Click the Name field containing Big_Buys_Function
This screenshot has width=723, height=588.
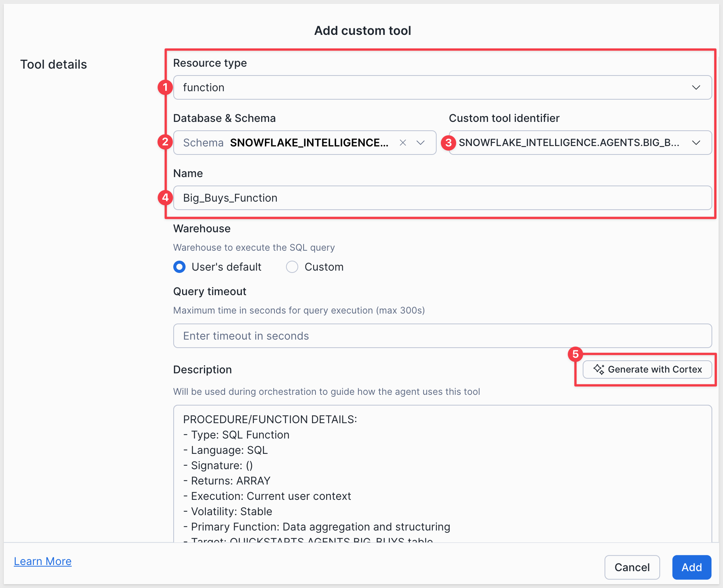(x=442, y=198)
